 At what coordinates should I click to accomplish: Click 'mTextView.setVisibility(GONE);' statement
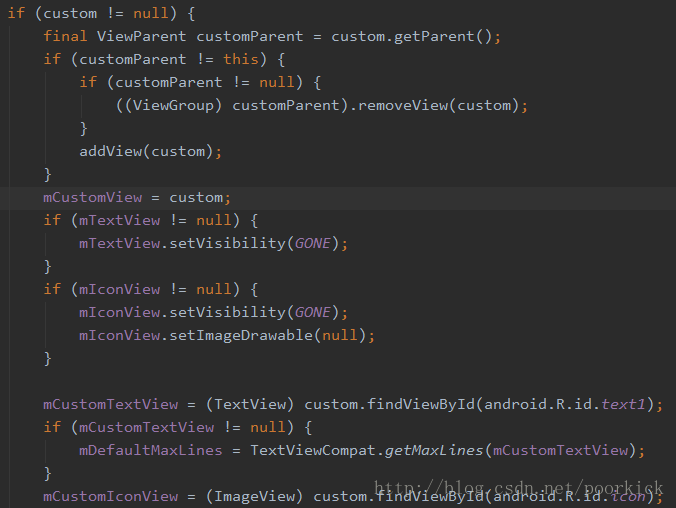click(x=213, y=244)
